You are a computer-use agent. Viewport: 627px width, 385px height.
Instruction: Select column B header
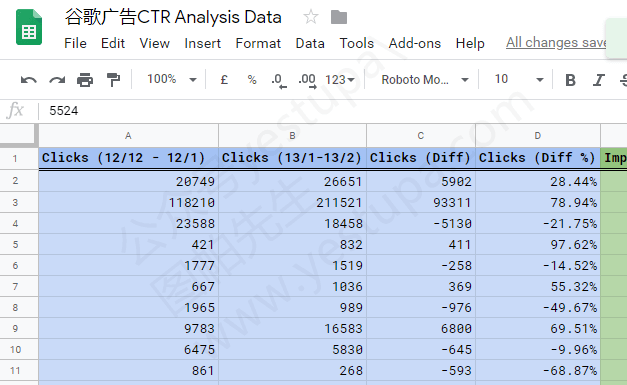point(292,136)
